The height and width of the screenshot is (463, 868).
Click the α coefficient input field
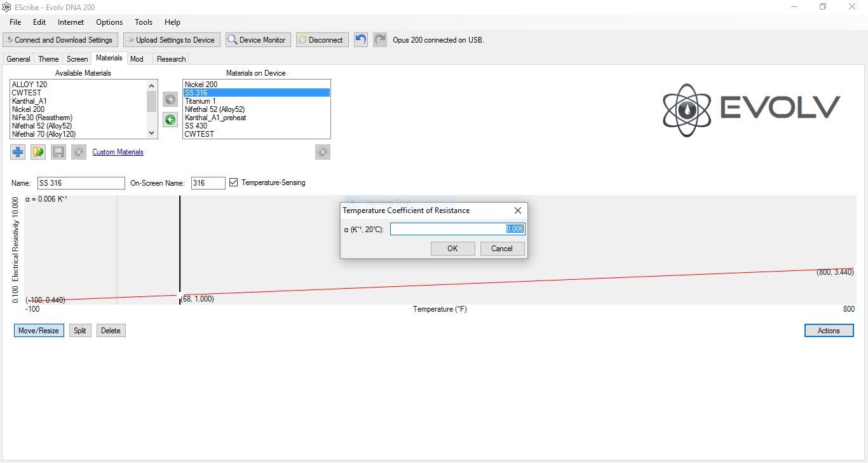(x=458, y=229)
